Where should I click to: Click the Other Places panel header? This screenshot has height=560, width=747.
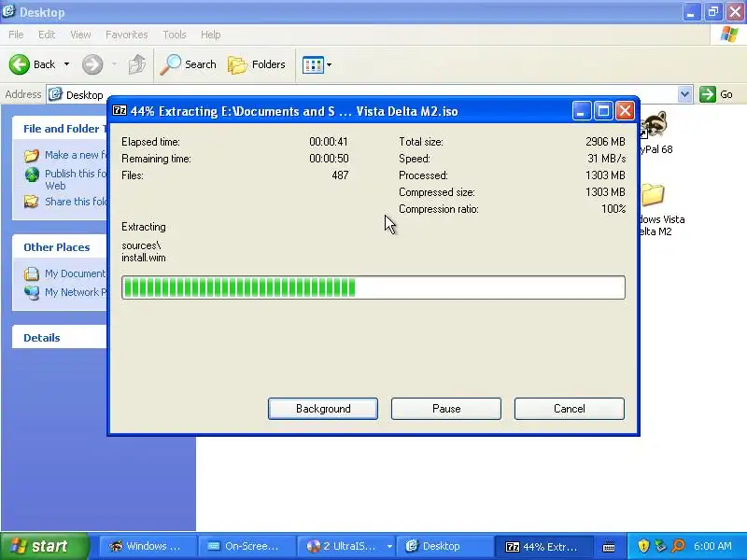pos(59,247)
